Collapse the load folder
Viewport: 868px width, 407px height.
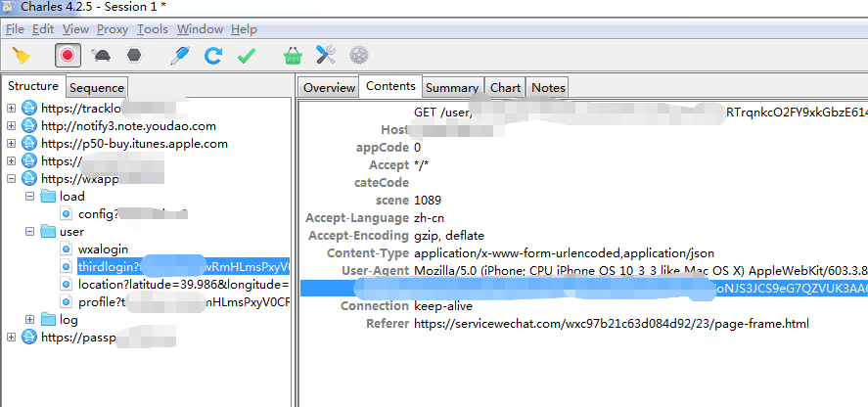click(29, 196)
